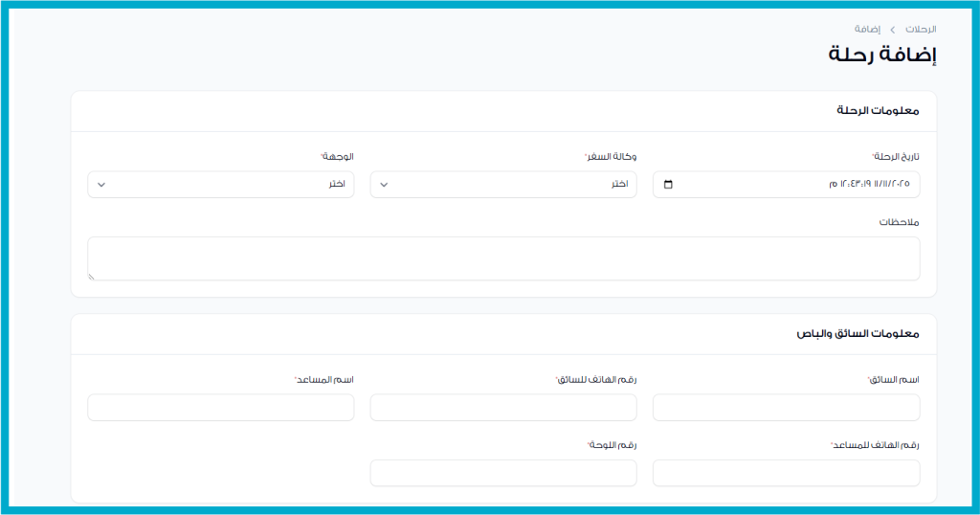Click the ملاحظات label

coord(900,222)
